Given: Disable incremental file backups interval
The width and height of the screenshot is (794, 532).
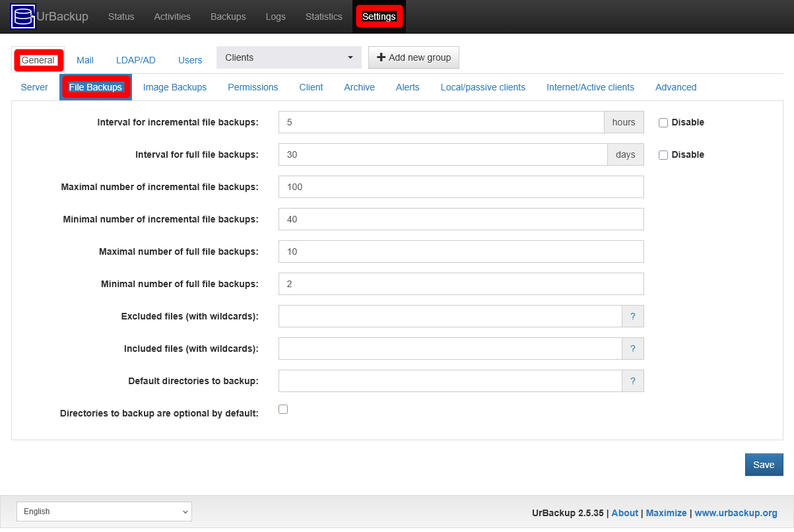Looking at the screenshot, I should [x=663, y=122].
